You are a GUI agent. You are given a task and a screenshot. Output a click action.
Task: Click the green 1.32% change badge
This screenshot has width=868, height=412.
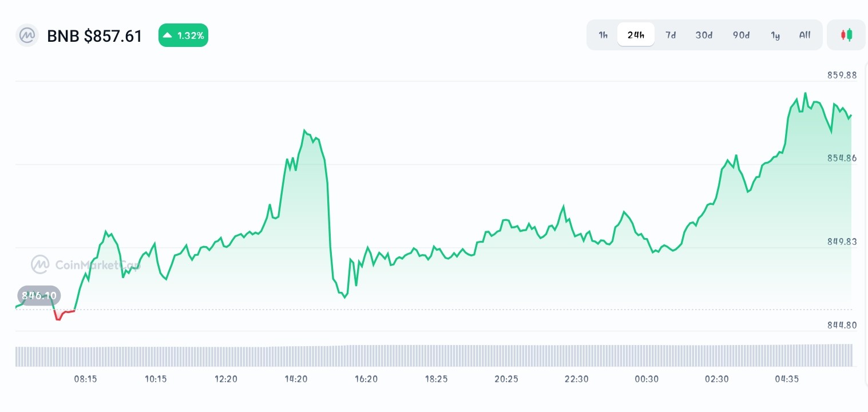183,35
